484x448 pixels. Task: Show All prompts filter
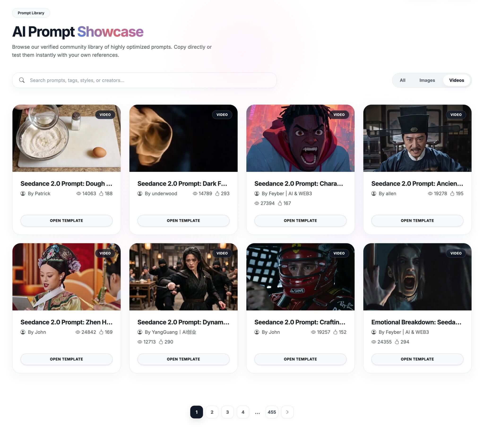pos(402,80)
